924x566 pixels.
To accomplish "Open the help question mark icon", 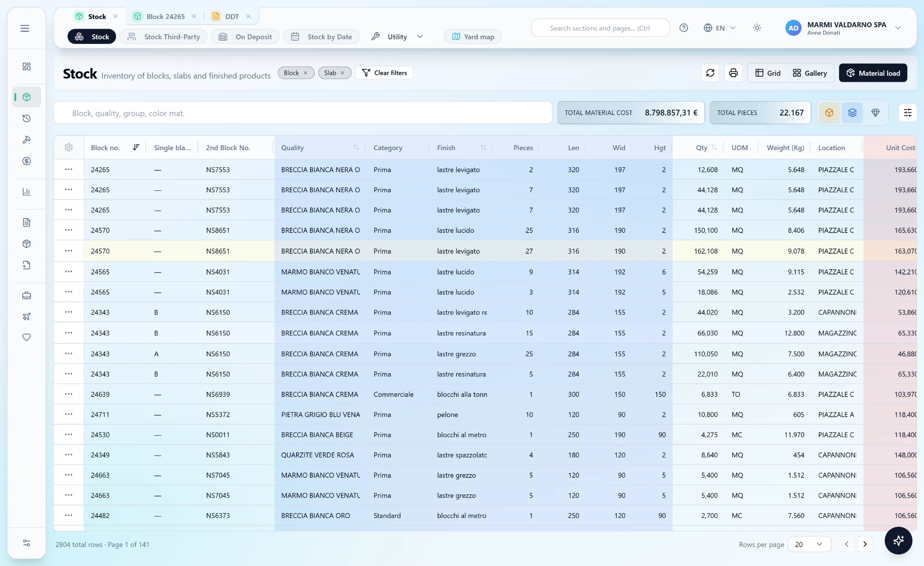I will point(684,28).
